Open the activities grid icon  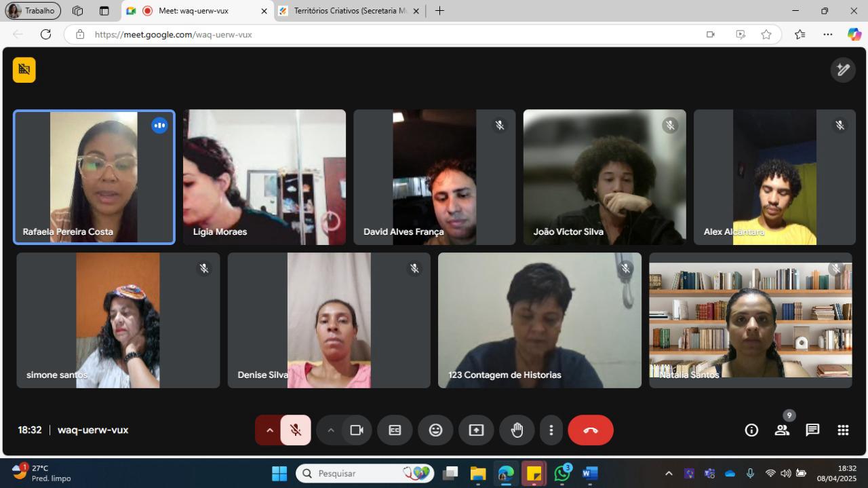click(843, 430)
